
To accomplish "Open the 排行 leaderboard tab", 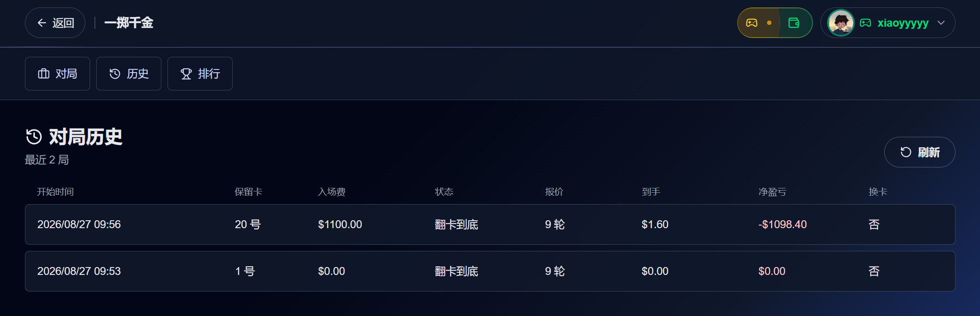I will [x=200, y=73].
